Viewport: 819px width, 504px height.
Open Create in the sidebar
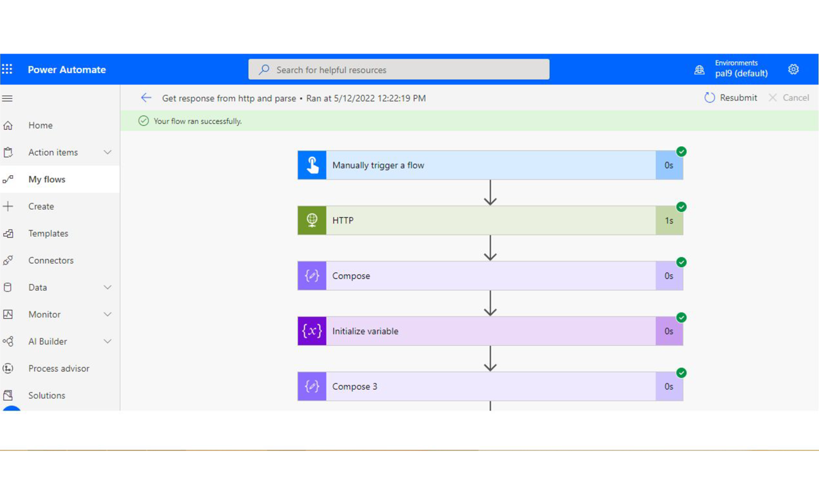60,207
